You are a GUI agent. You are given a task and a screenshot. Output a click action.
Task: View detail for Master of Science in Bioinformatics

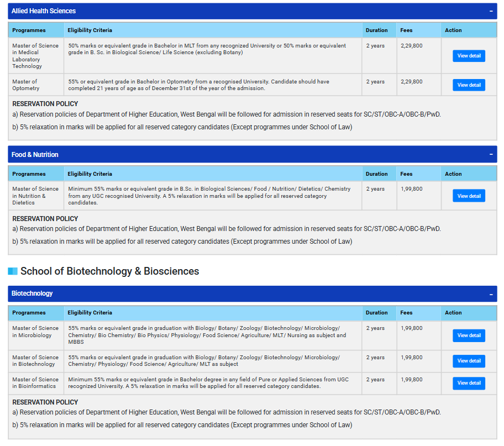coord(468,383)
